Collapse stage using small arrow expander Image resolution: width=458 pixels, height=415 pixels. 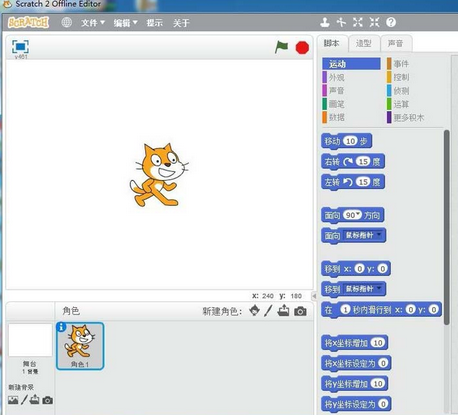click(314, 296)
